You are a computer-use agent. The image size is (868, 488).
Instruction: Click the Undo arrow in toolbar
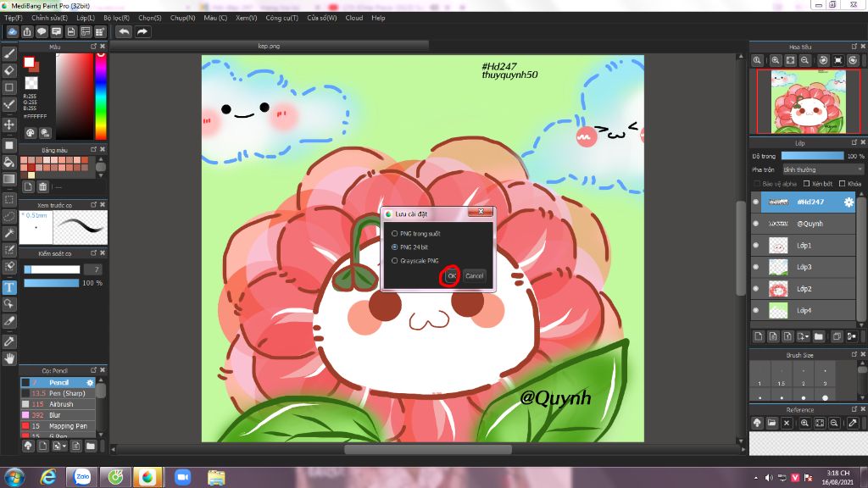coord(124,31)
